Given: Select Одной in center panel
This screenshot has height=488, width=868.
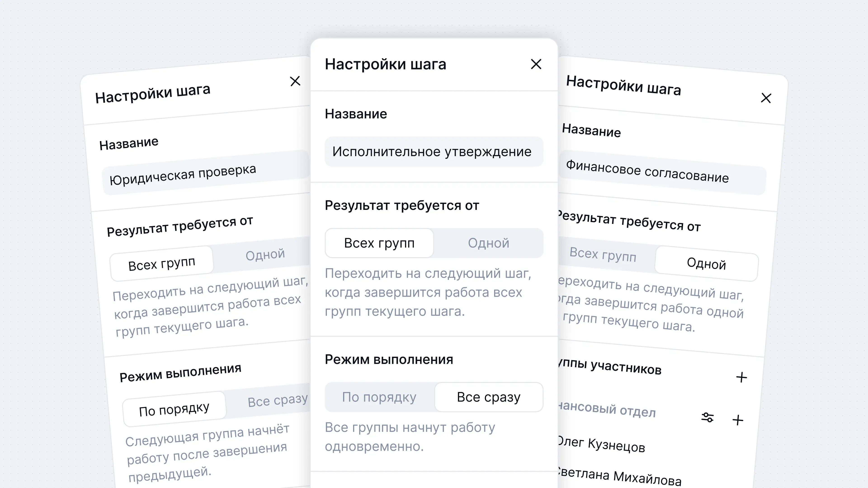Looking at the screenshot, I should 488,243.
